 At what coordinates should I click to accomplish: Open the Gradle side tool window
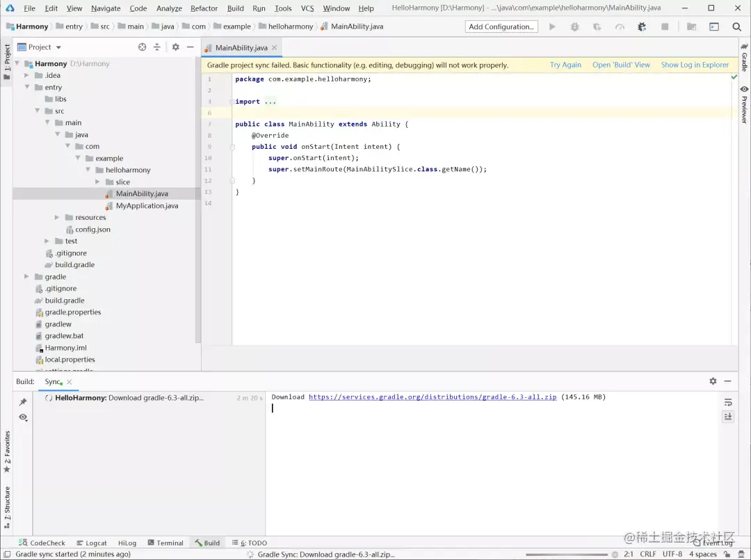744,57
